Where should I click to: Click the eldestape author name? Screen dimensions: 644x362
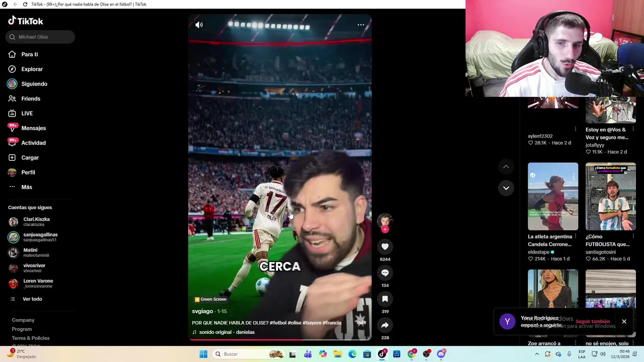538,252
